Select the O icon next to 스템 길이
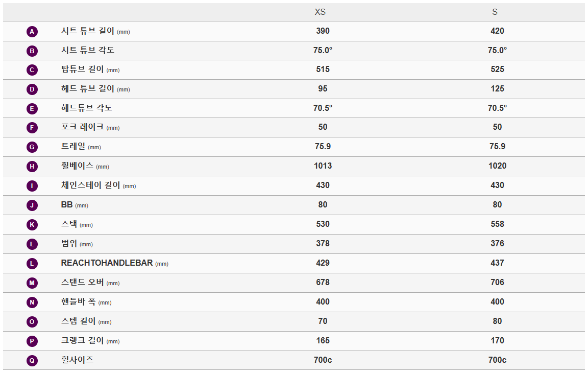The width and height of the screenshot is (588, 373). point(32,322)
